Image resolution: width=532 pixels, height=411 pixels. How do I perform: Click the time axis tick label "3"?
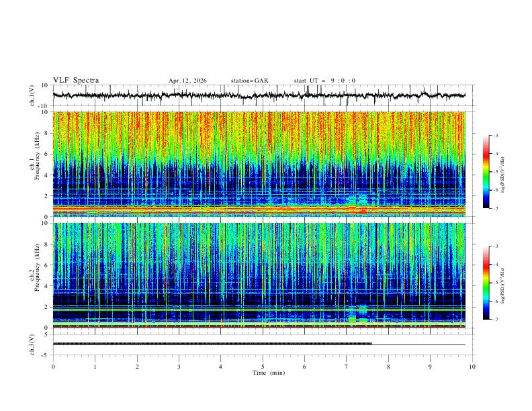(179, 367)
